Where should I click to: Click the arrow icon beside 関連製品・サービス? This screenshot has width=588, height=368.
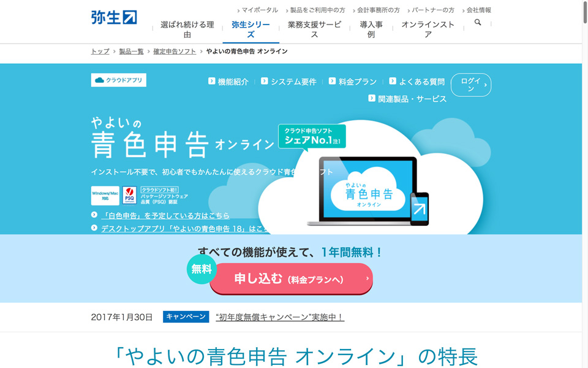[x=372, y=98]
